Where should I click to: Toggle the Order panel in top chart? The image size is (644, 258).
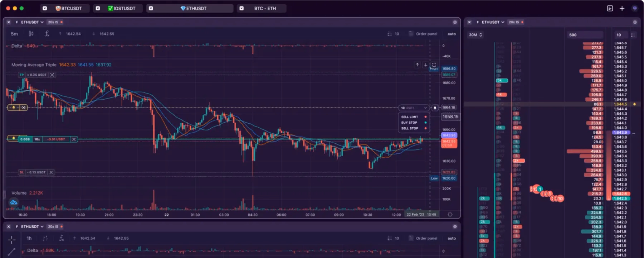[x=423, y=34]
